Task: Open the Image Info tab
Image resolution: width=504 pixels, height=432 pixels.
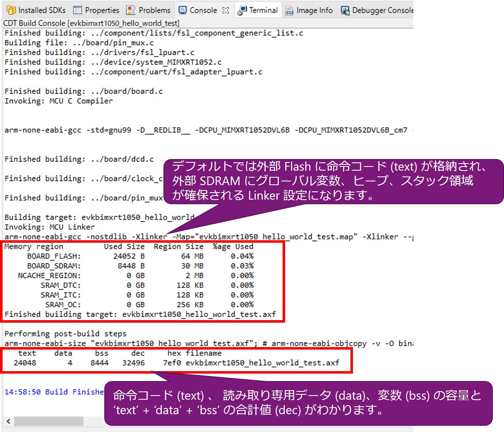Action: pos(314,10)
